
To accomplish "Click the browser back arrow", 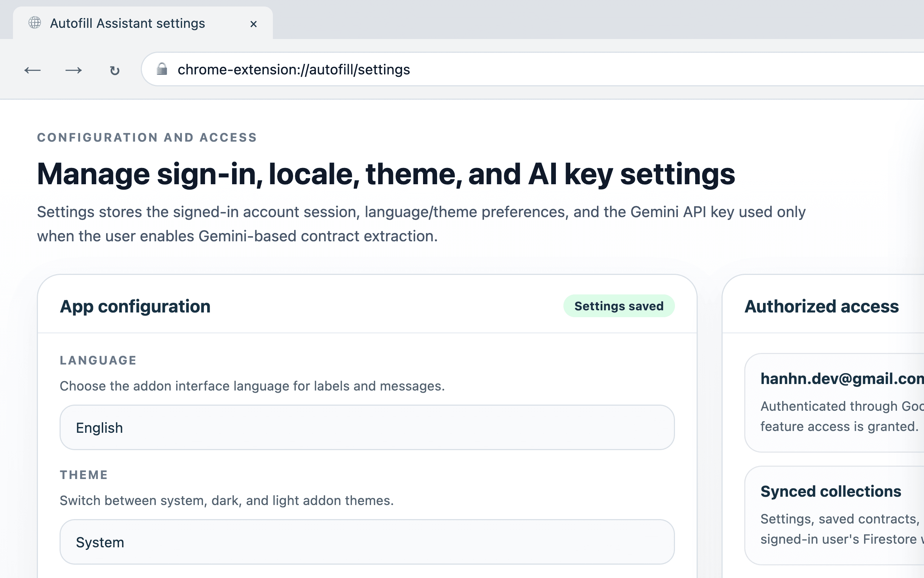I will point(32,70).
